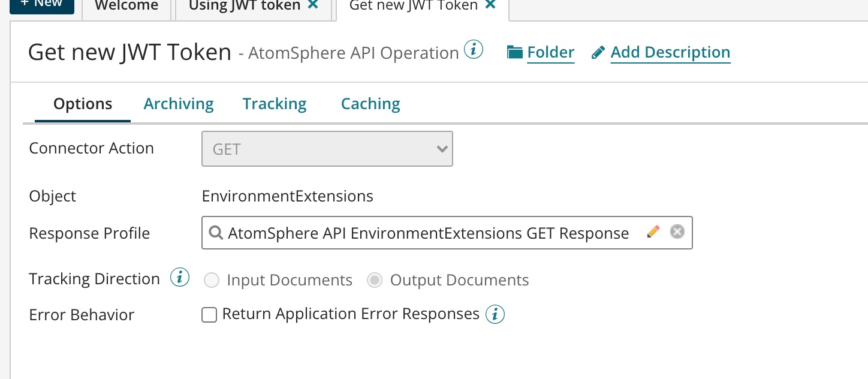
Task: Close the Using JWT token tab
Action: [x=313, y=5]
